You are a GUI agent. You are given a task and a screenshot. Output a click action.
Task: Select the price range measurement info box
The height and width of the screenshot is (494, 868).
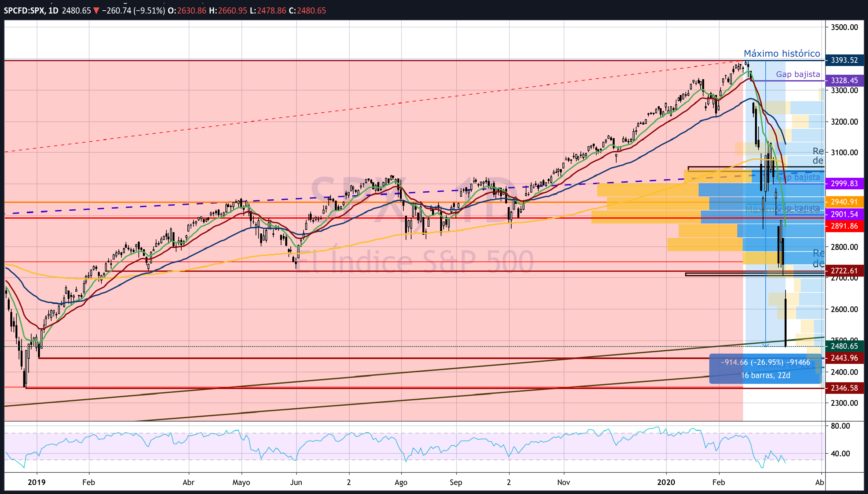tap(765, 369)
